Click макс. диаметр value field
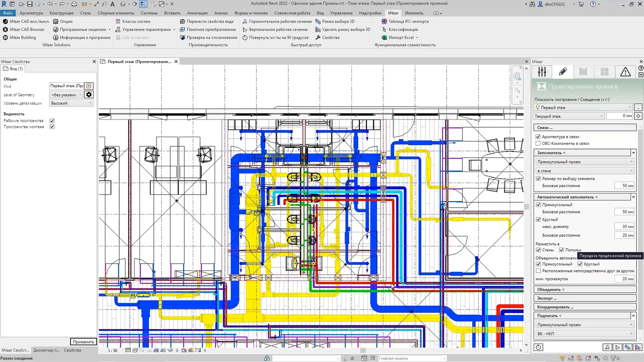 (x=624, y=226)
